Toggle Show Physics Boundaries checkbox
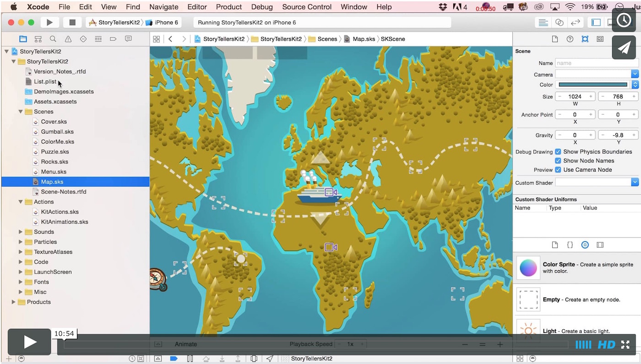641x364 pixels. coord(558,152)
